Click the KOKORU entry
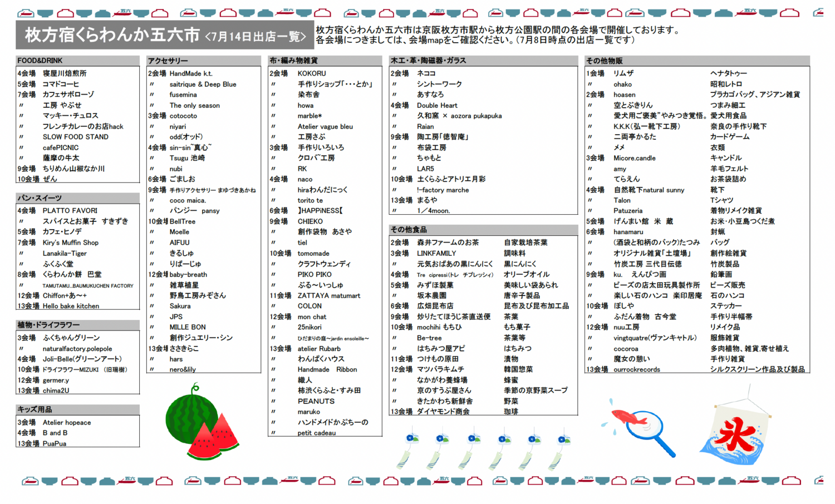835x504 pixels. pyautogui.click(x=312, y=73)
